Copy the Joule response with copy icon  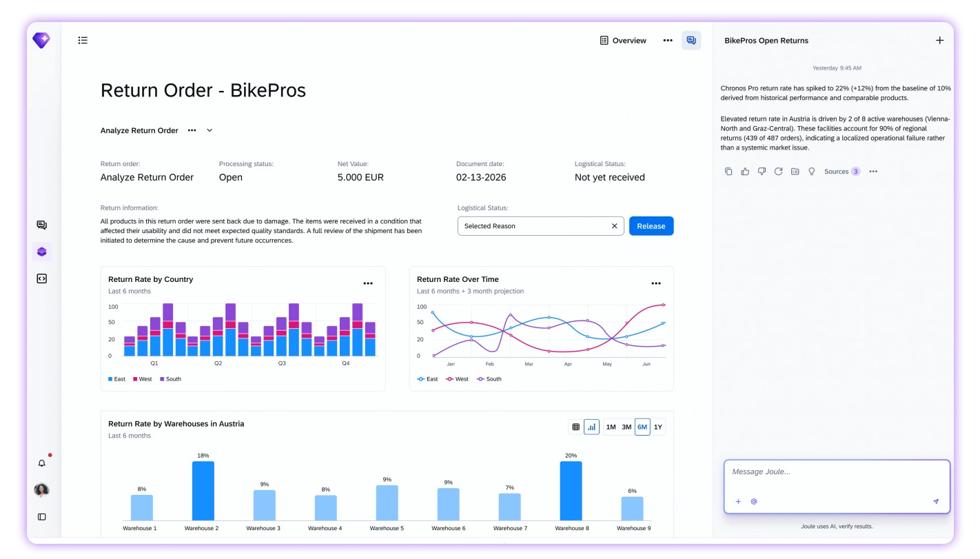pos(728,172)
